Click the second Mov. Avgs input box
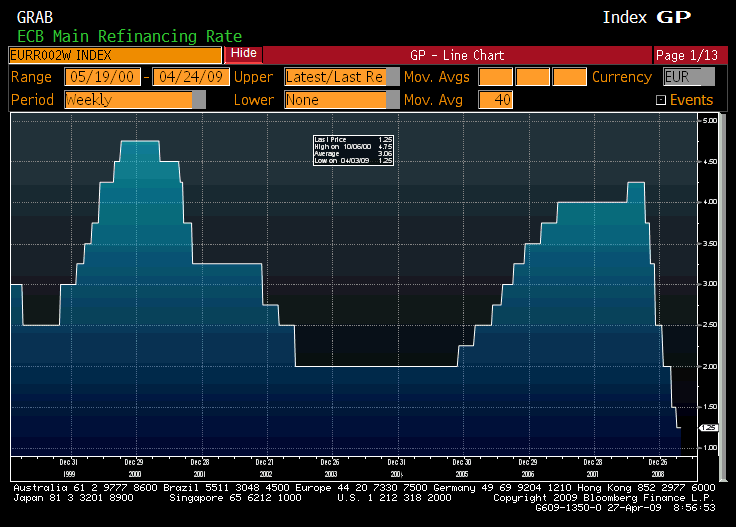The width and height of the screenshot is (736, 527). coord(532,77)
